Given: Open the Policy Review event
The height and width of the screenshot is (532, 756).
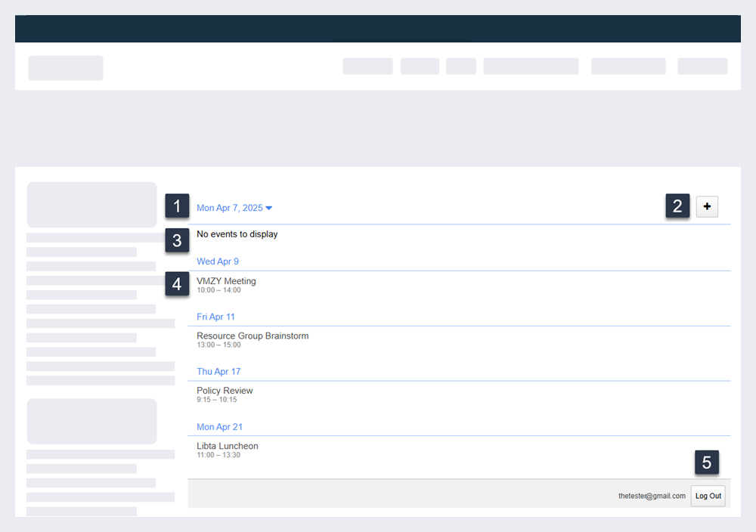Looking at the screenshot, I should tap(225, 391).
